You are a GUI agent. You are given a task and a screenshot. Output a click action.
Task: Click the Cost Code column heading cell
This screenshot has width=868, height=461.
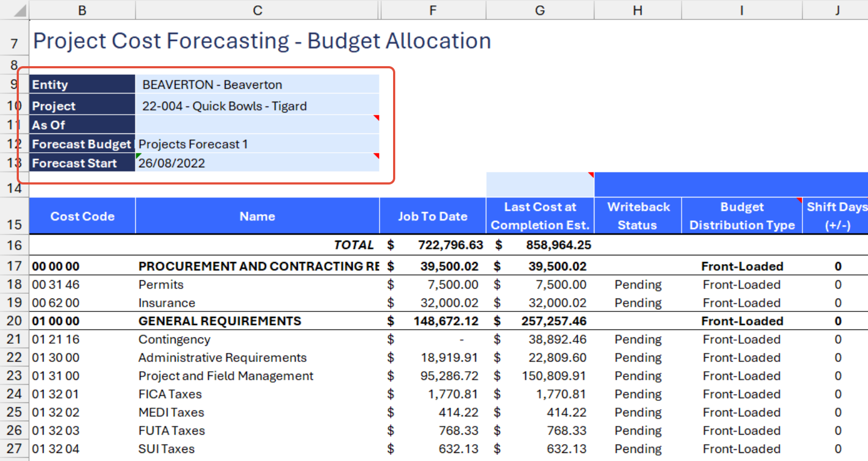(x=82, y=216)
